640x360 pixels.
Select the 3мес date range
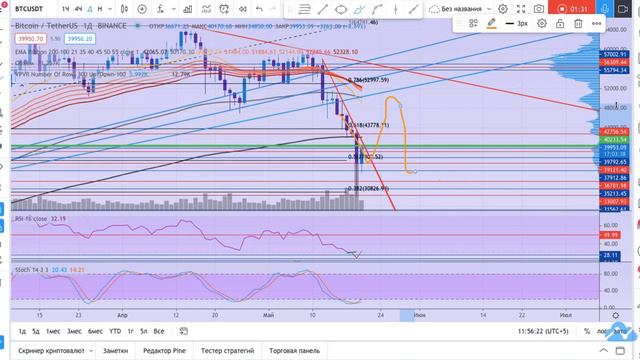tap(74, 331)
